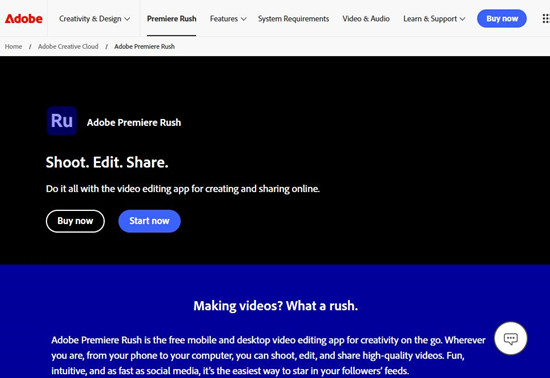Go to Video & Audio section
550x378 pixels.
click(x=366, y=19)
